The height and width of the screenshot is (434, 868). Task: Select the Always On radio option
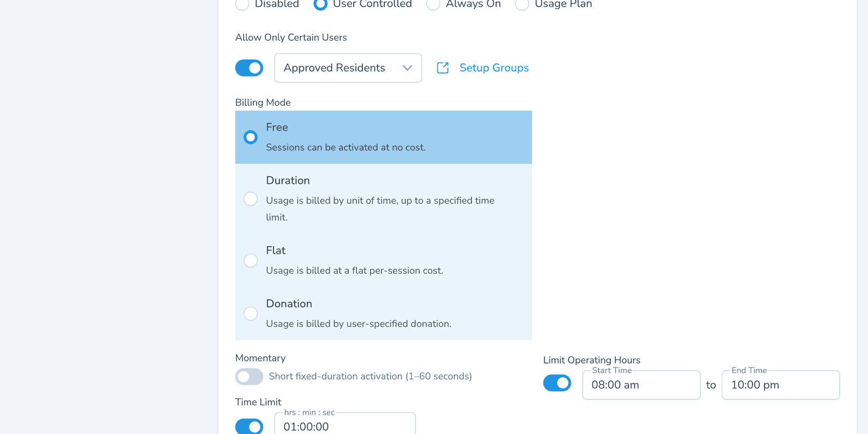pyautogui.click(x=433, y=4)
